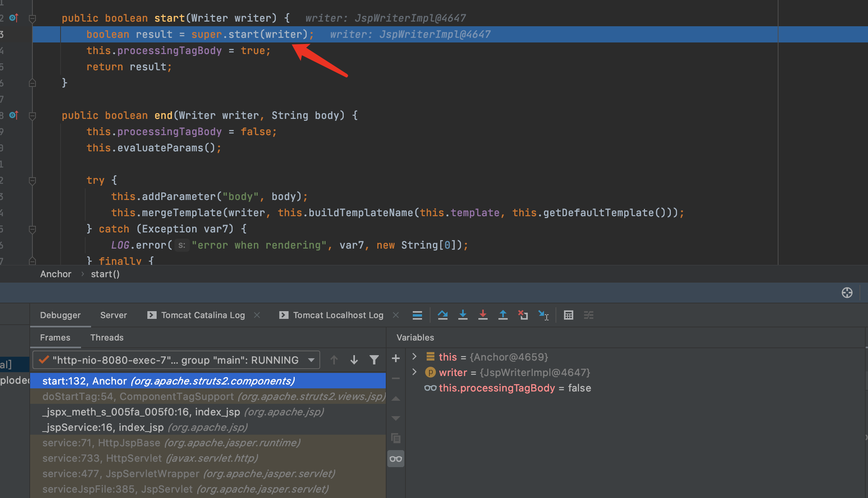Click frames filter funnel icon
Viewport: 868px width, 498px height.
(374, 360)
